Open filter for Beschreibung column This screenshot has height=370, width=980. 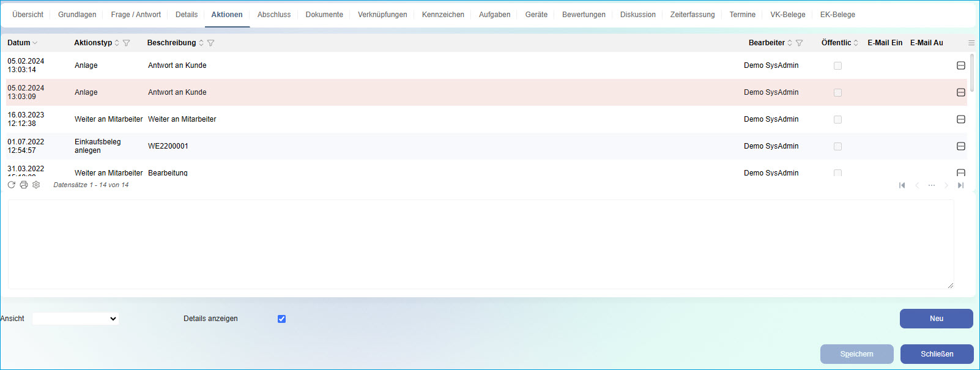click(x=211, y=43)
